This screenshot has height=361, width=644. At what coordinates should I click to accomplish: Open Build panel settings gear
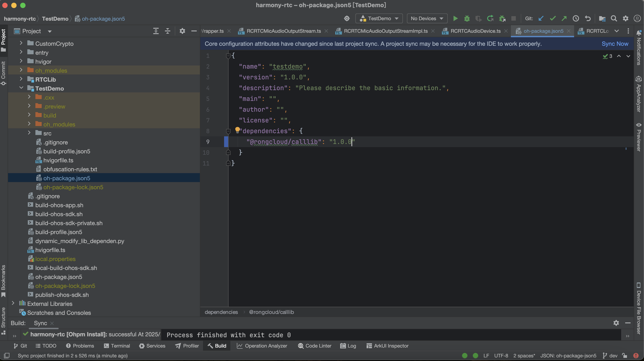[x=616, y=323]
